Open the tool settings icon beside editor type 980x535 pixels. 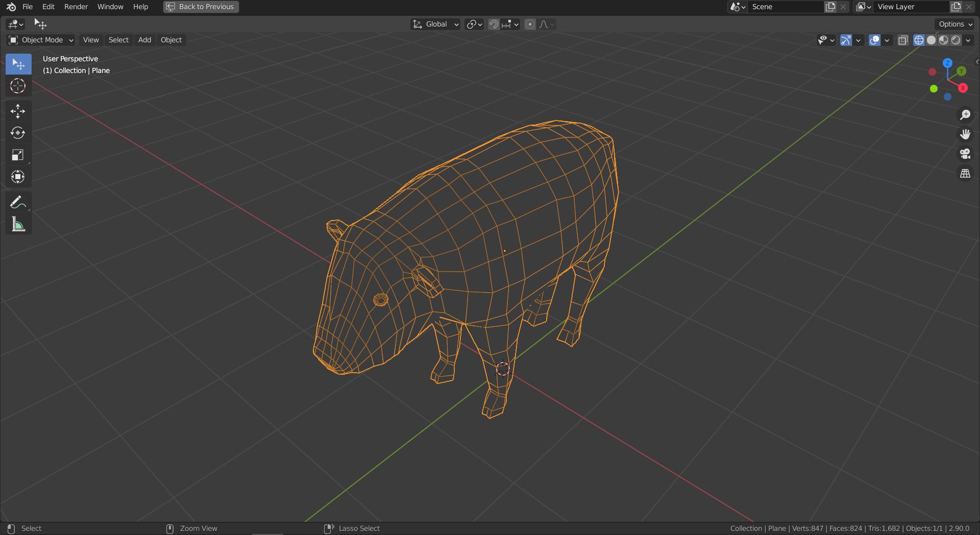[x=40, y=24]
